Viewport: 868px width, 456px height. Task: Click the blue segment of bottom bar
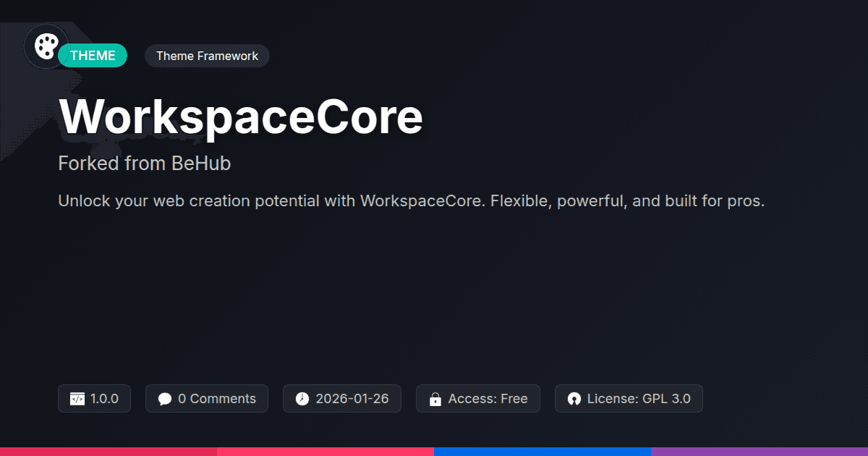point(542,452)
